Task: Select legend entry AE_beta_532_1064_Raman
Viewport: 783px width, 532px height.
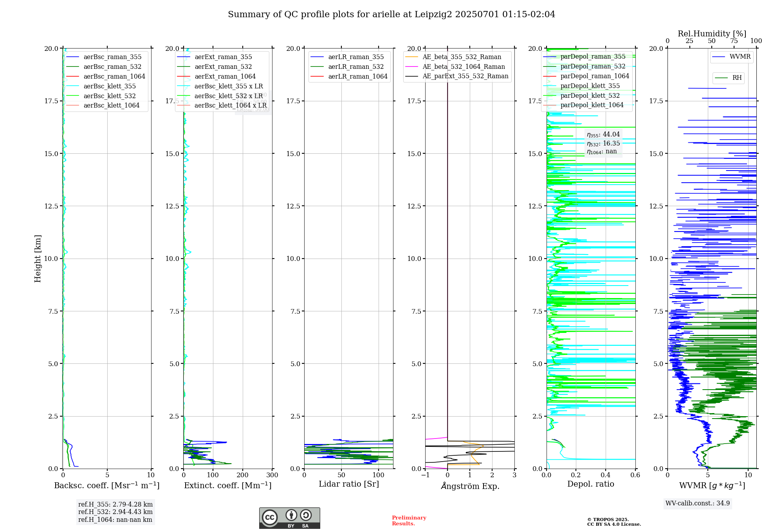Action: [x=464, y=67]
